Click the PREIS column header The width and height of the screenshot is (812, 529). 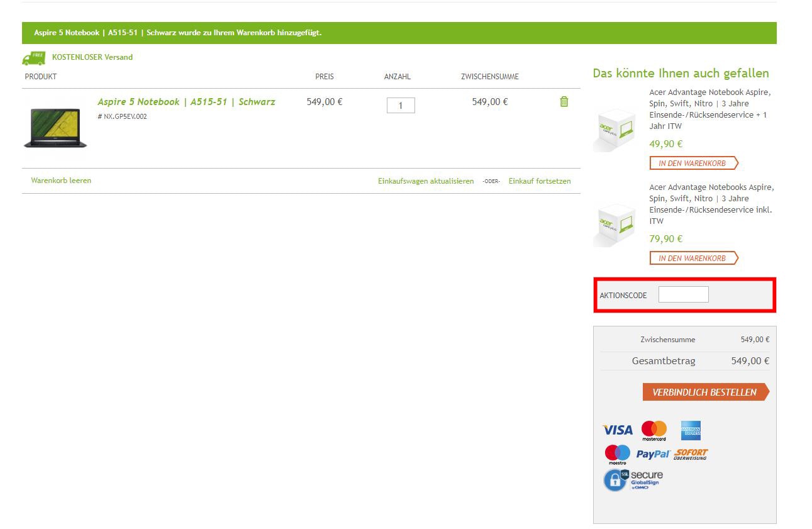tap(325, 77)
